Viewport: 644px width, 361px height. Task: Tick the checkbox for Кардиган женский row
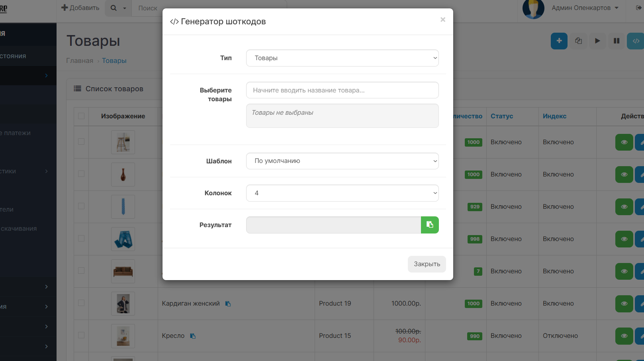coord(81,303)
